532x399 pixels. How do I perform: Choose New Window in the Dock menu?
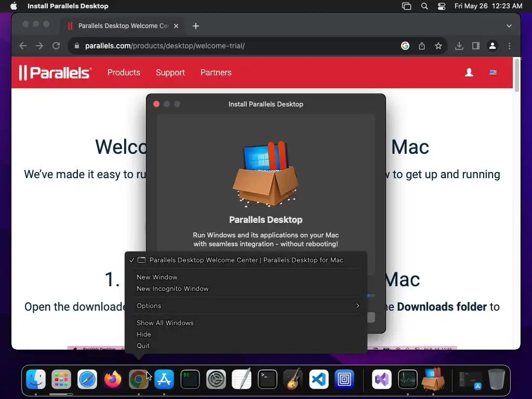[x=157, y=277]
